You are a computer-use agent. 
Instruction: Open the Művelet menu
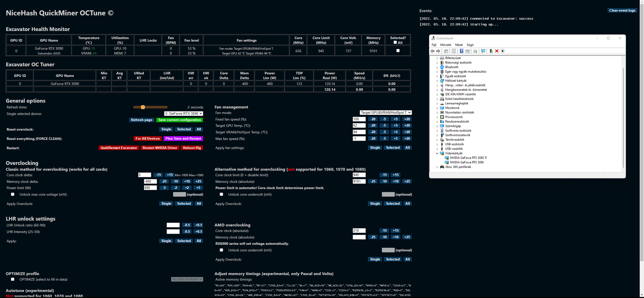coord(446,45)
